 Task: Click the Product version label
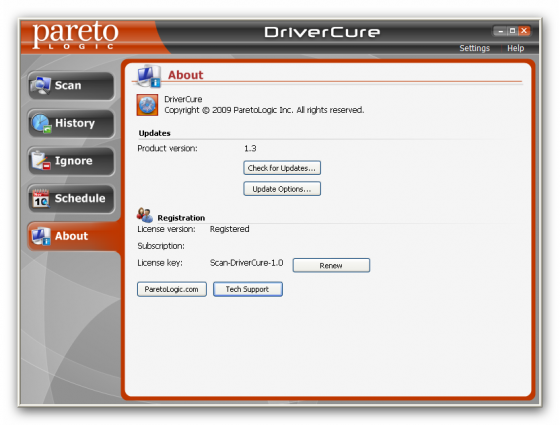167,148
